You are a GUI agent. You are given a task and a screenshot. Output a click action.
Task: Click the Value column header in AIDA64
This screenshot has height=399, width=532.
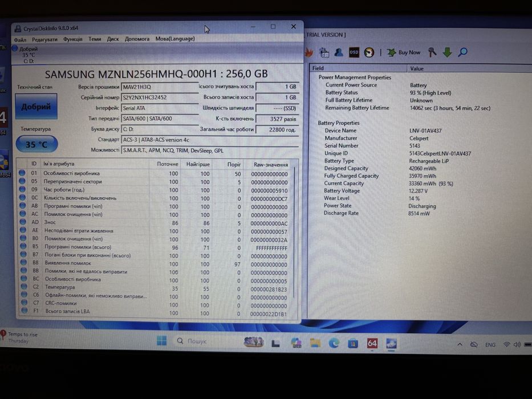tap(470, 68)
